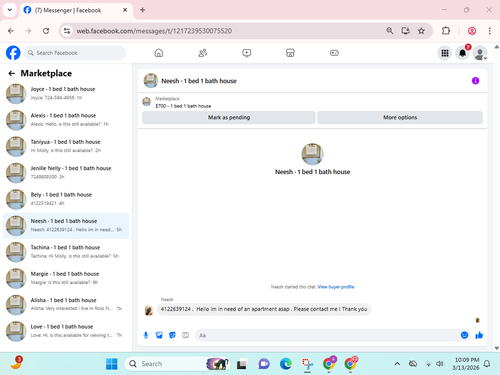The image size is (500, 375).
Task: Open the Marketplace storefront icon
Action: click(290, 53)
